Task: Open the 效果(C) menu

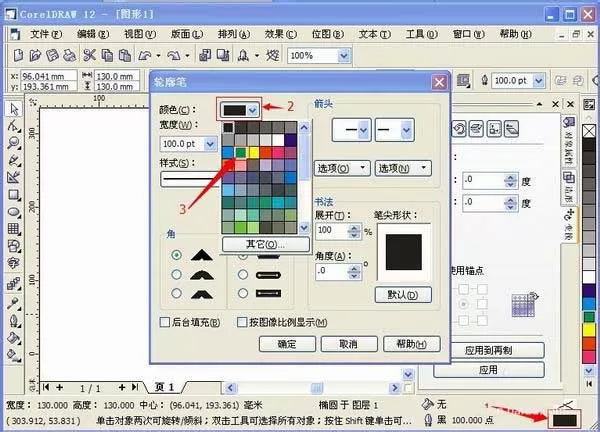Action: [280, 34]
